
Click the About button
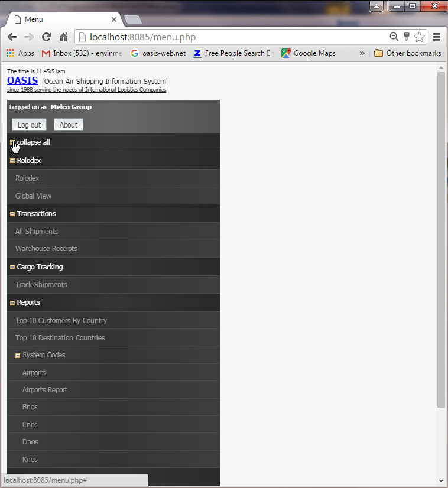69,125
